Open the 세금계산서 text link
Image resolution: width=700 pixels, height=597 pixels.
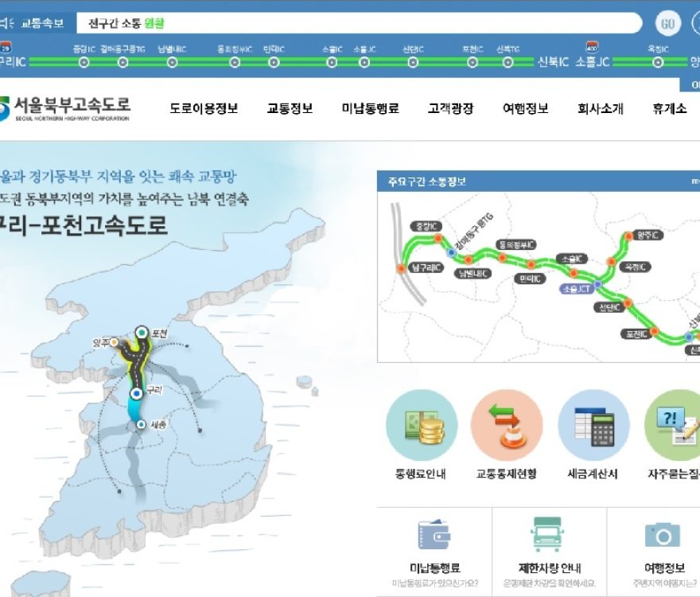pos(593,474)
